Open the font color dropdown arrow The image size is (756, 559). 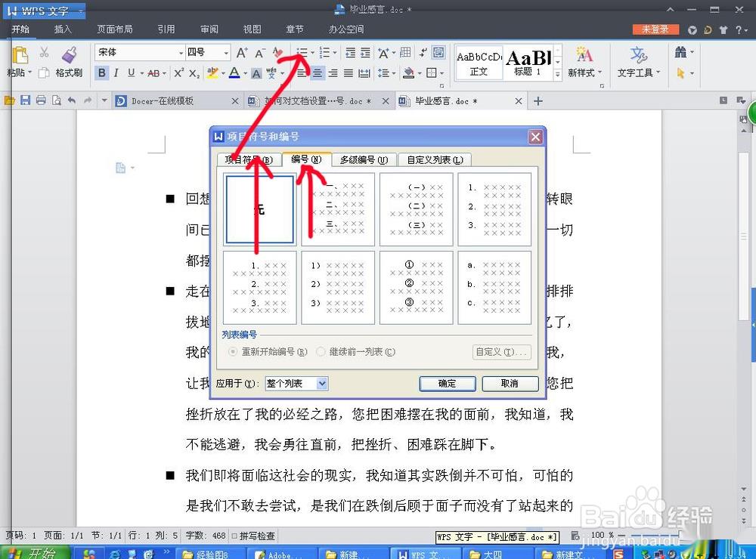point(246,73)
